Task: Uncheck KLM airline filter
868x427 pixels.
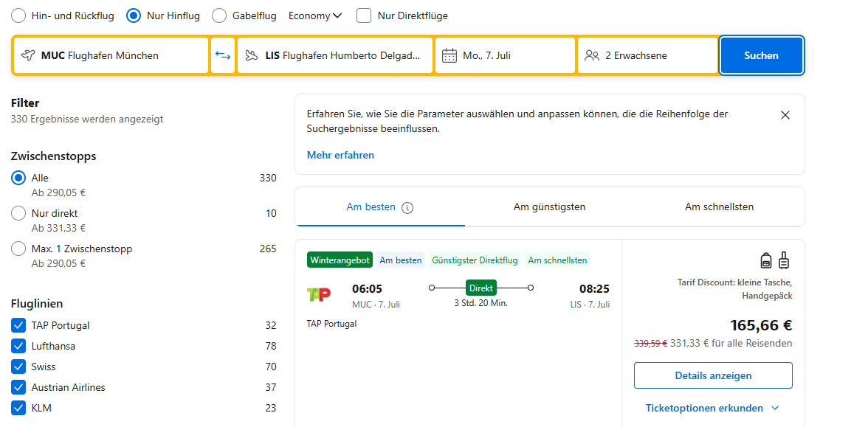Action: coord(18,409)
